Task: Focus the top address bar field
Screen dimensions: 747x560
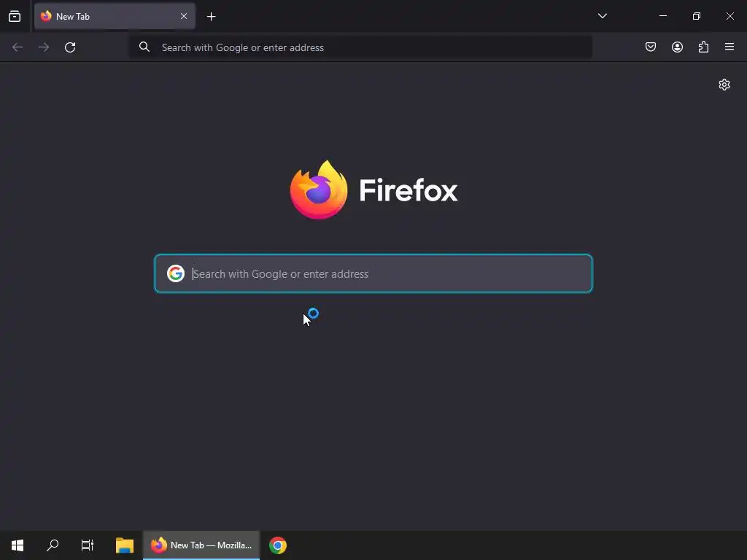Action: click(x=360, y=47)
